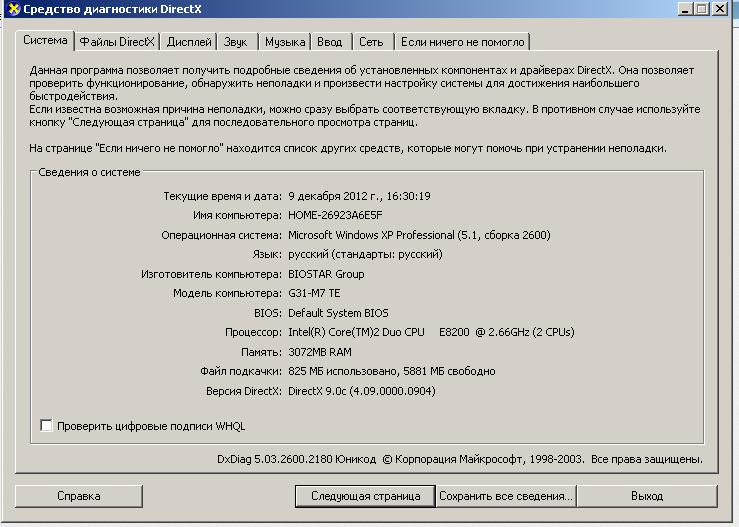Click the Выход button
The image size is (739, 527).
[647, 496]
